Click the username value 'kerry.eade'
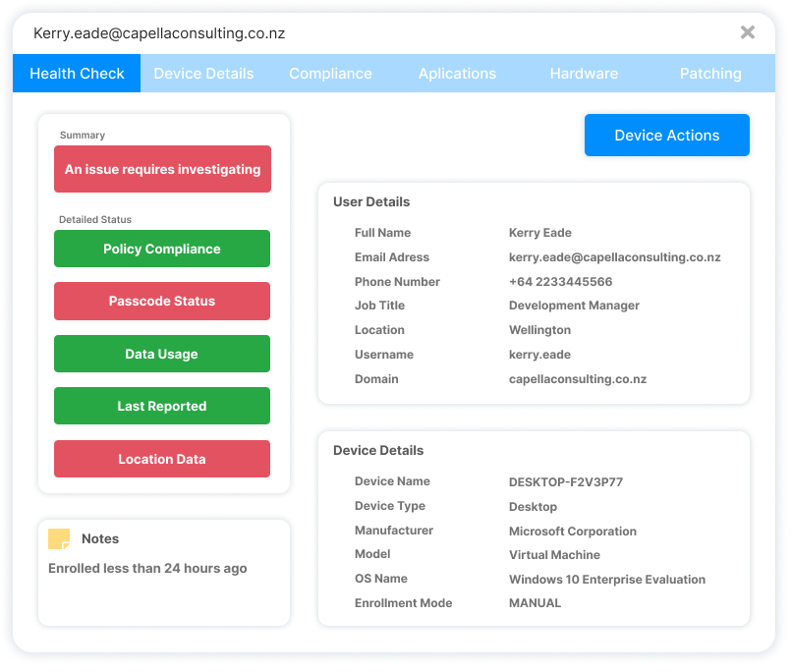The height and width of the screenshot is (672, 791). pos(539,355)
